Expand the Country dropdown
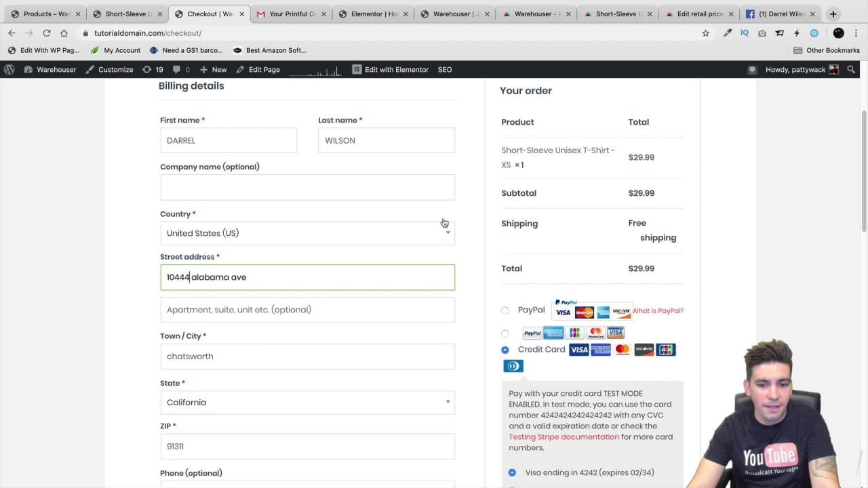Screen dimensions: 868x488 [x=307, y=233]
